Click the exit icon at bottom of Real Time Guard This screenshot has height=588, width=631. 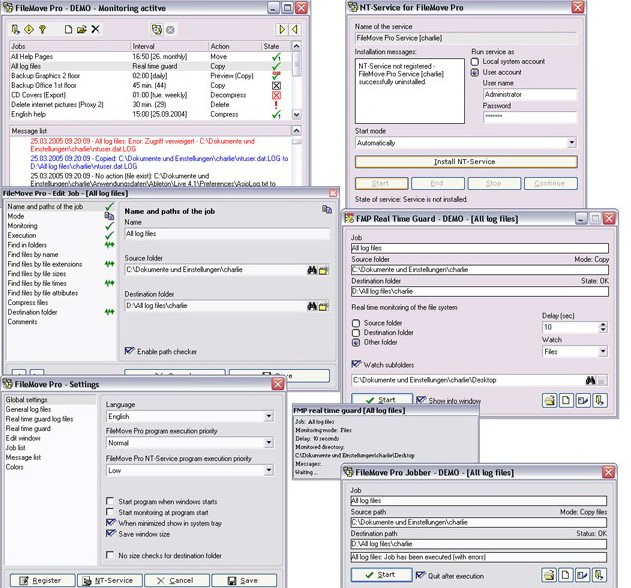600,400
